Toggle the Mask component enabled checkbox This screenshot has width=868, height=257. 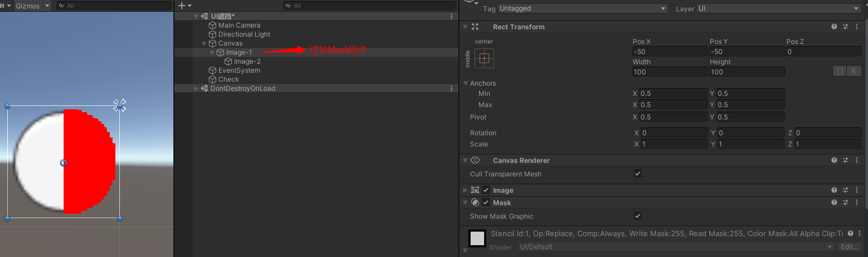coord(486,202)
